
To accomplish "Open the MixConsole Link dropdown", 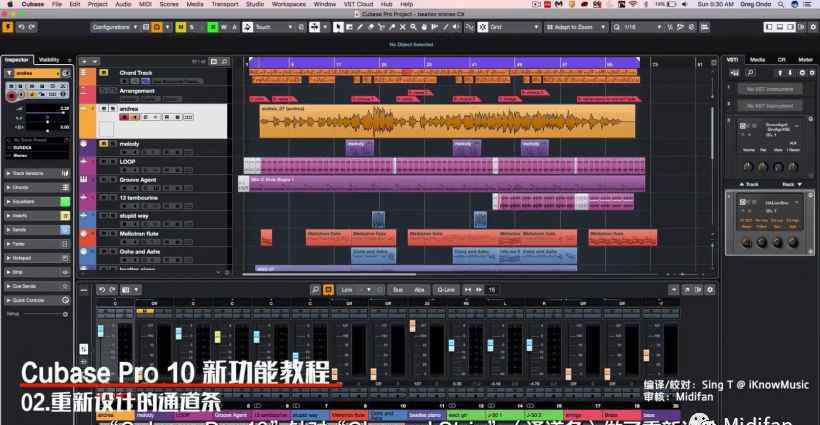I will [x=356, y=290].
